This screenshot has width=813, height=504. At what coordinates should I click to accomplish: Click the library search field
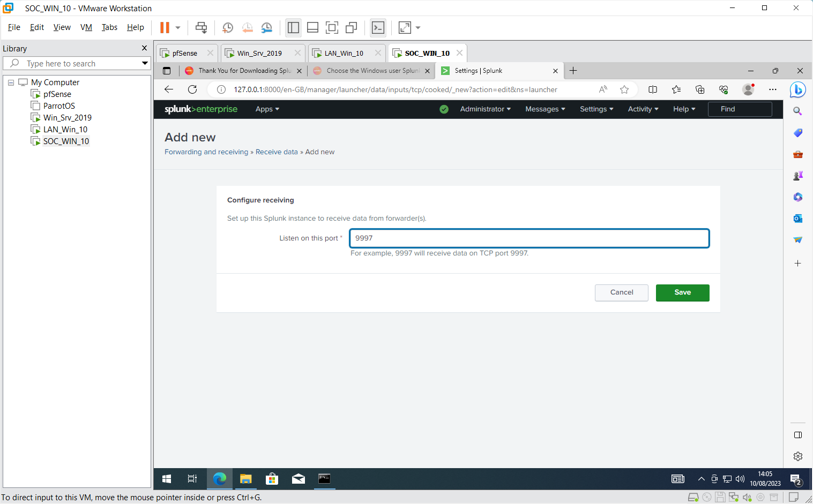(78, 63)
